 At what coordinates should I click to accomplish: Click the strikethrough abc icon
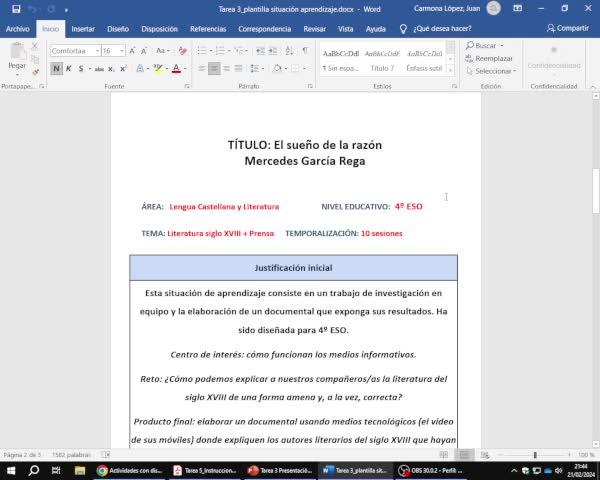[97, 69]
